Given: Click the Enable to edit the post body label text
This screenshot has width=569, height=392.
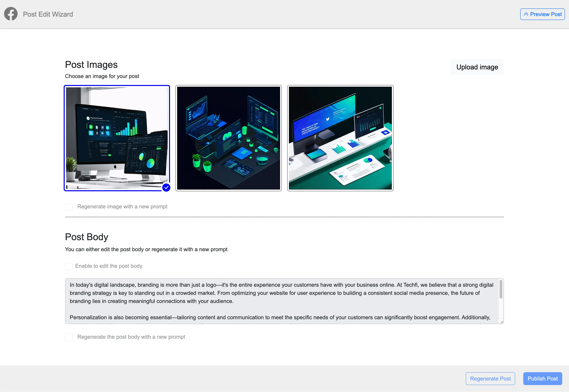Looking at the screenshot, I should [x=109, y=266].
